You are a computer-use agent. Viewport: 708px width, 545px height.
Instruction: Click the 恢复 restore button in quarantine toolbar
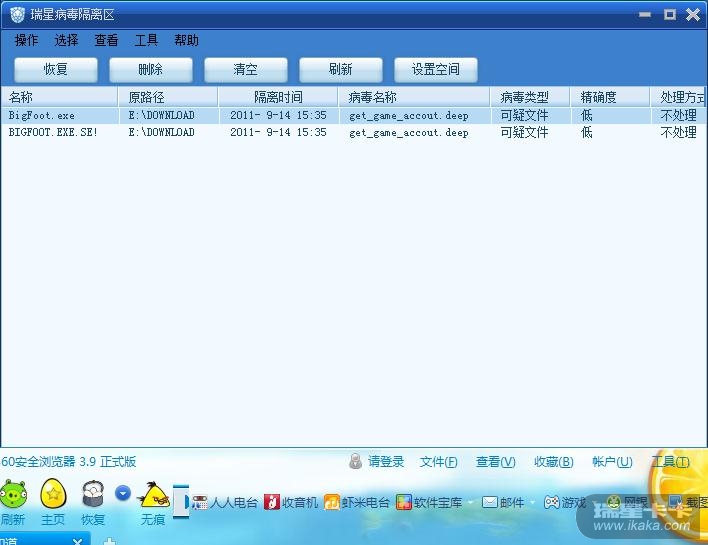(56, 70)
